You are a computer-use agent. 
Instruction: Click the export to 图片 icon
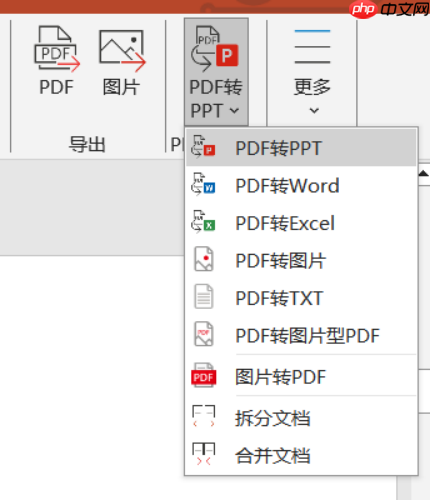point(122,51)
